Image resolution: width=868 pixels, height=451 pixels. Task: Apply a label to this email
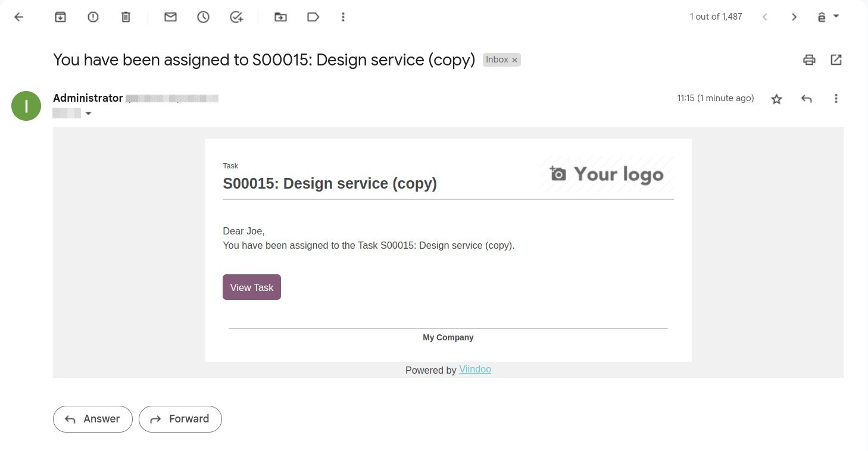pyautogui.click(x=313, y=17)
